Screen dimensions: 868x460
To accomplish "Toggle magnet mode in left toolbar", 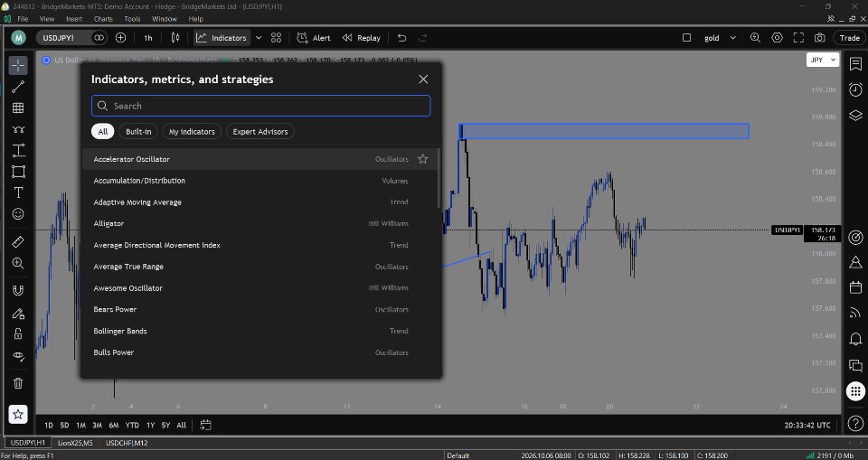I will [x=18, y=291].
